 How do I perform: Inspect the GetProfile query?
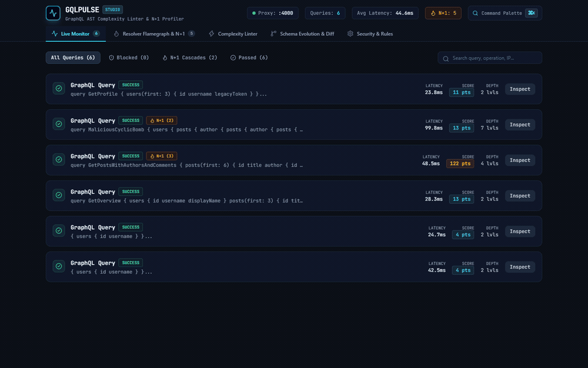point(520,89)
